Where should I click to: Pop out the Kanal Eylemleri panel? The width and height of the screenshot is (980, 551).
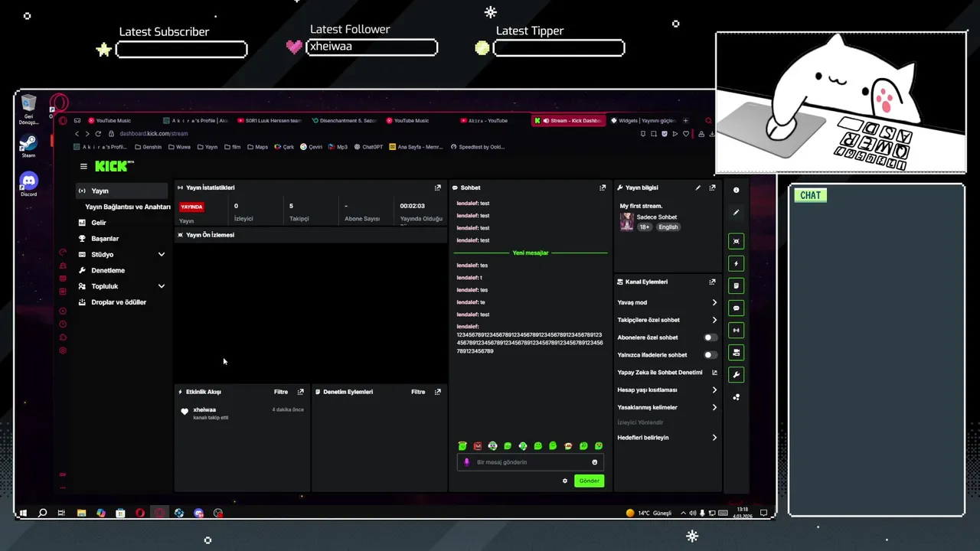[712, 282]
